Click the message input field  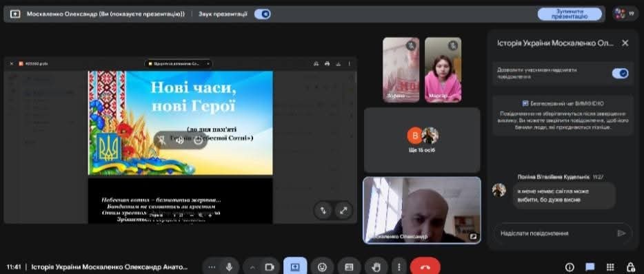click(x=556, y=233)
